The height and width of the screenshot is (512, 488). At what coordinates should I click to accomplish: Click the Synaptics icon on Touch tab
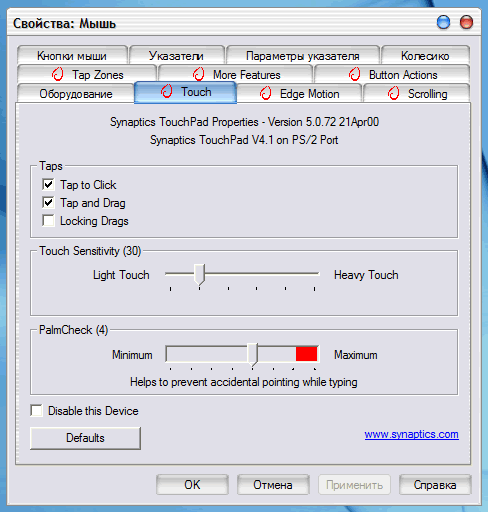point(166,91)
